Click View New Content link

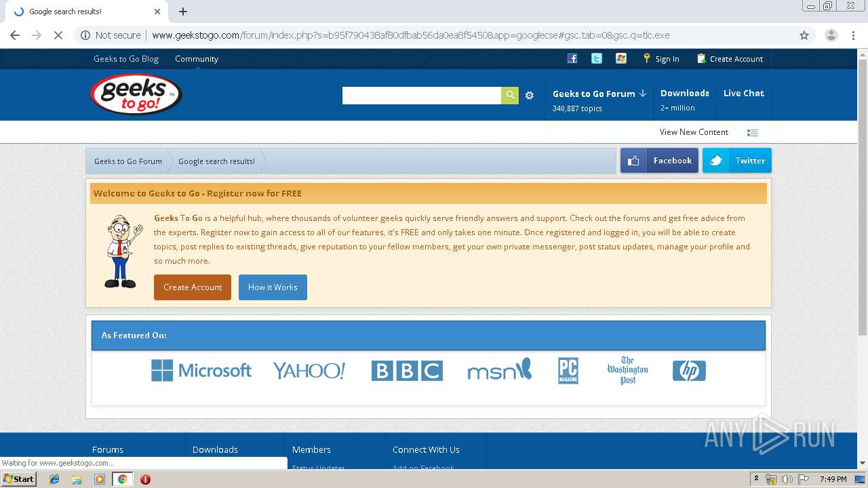694,132
